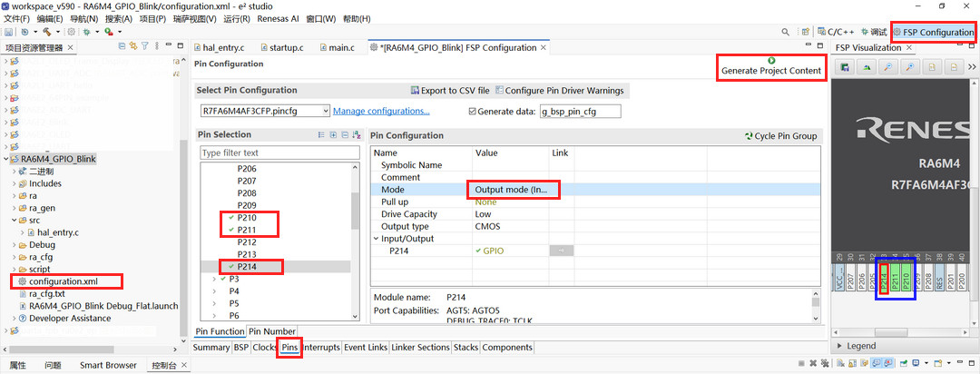Viewport: 980px width, 374px height.
Task: Toggle the Generate data checkbox
Action: coord(473,111)
